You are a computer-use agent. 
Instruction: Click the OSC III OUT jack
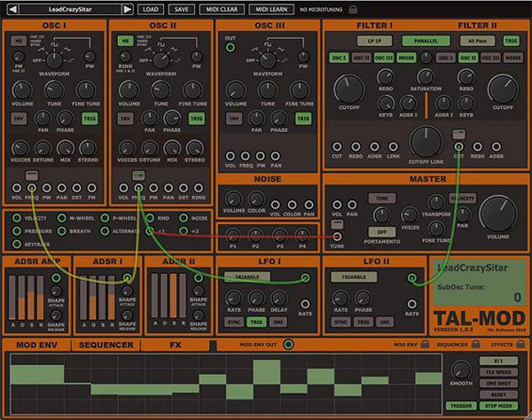(231, 46)
